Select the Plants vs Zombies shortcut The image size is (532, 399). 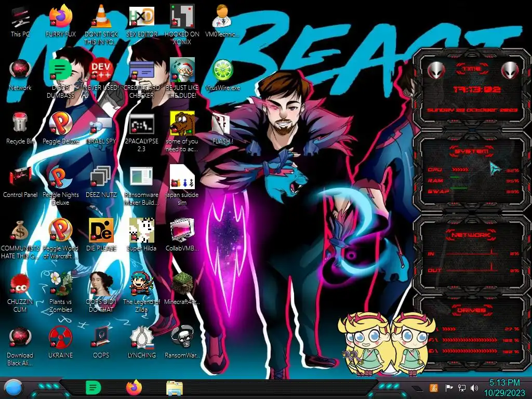[x=61, y=292]
